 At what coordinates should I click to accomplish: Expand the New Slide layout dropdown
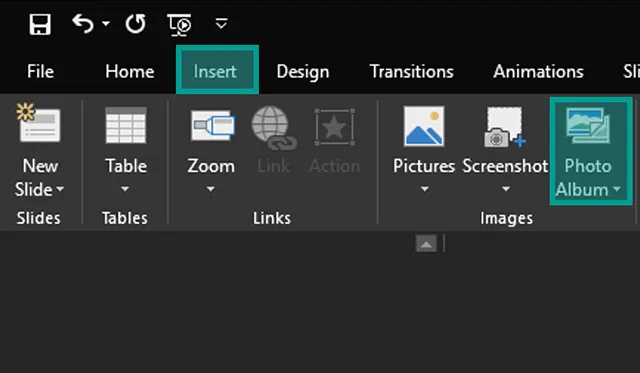40,178
